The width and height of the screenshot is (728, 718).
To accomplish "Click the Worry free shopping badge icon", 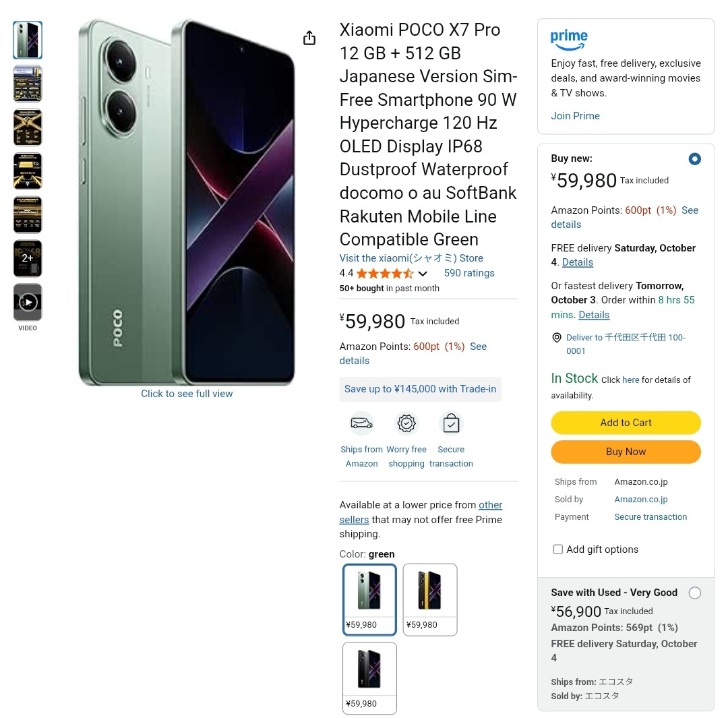I will [x=406, y=423].
